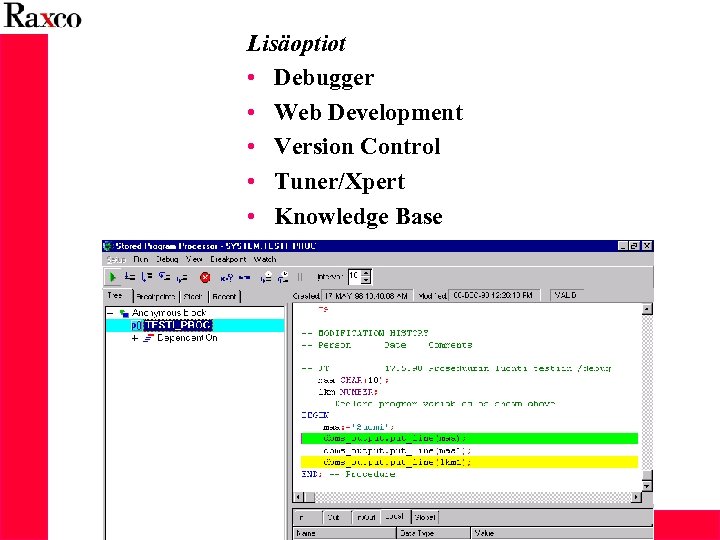Click the MODIFICATION HISTORY comment line

(365, 333)
